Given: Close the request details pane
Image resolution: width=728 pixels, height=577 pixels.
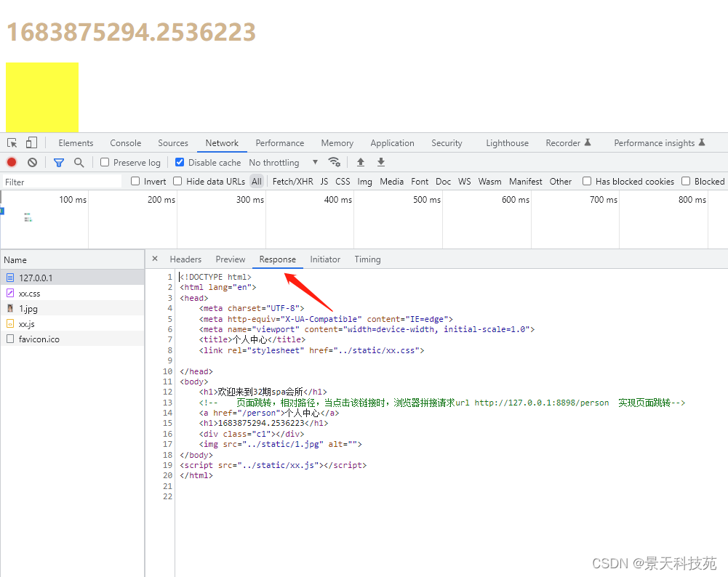Looking at the screenshot, I should click(155, 259).
